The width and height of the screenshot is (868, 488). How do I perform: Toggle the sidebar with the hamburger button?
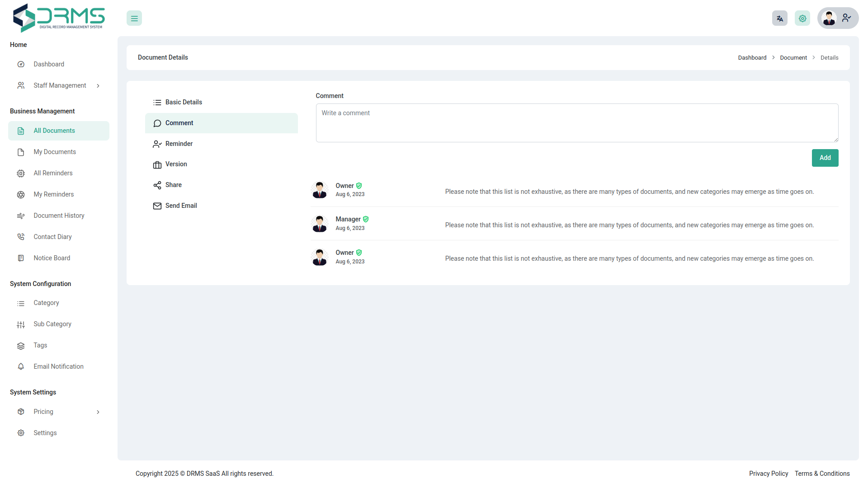(134, 18)
